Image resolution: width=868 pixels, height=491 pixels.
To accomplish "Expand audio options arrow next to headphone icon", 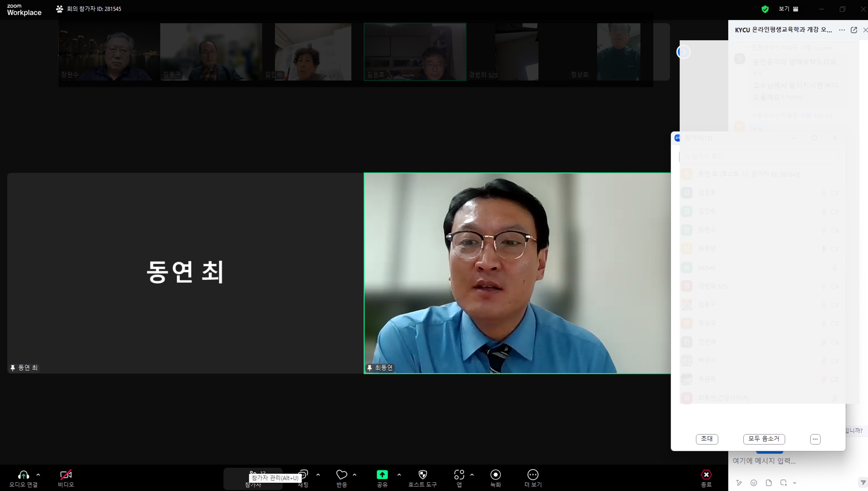I will tap(38, 475).
